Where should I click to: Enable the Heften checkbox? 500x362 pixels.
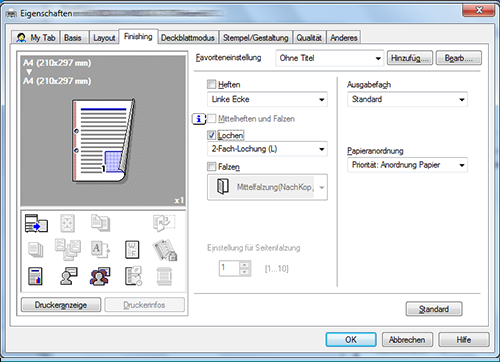(x=211, y=84)
